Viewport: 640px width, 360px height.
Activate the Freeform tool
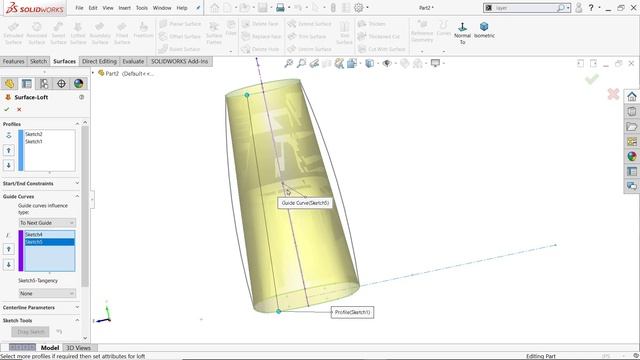pyautogui.click(x=143, y=30)
